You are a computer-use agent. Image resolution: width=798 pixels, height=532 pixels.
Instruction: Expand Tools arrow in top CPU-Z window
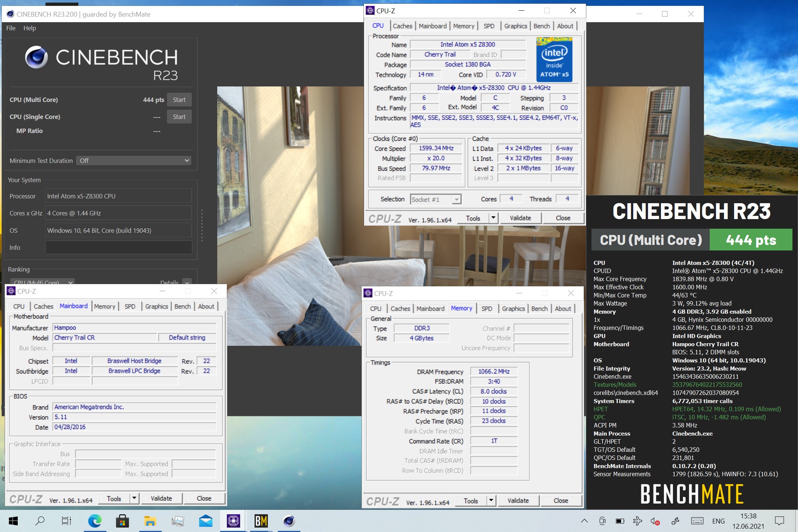point(493,218)
